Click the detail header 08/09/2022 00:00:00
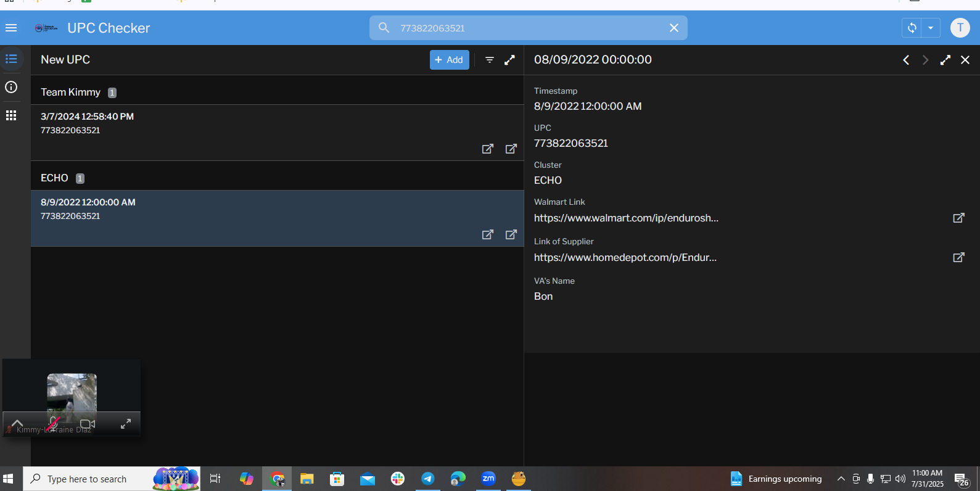The image size is (980, 491). 593,60
